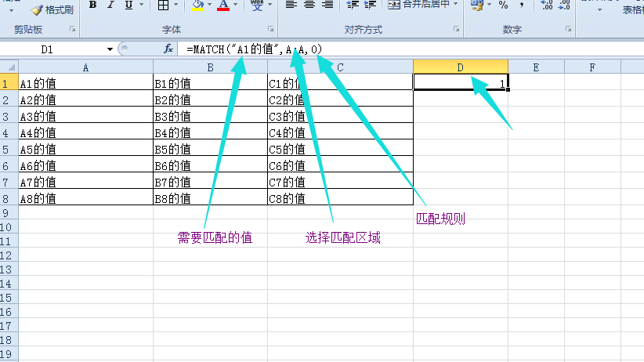The height and width of the screenshot is (362, 644).
Task: Toggle Italic formatting
Action: click(x=110, y=5)
